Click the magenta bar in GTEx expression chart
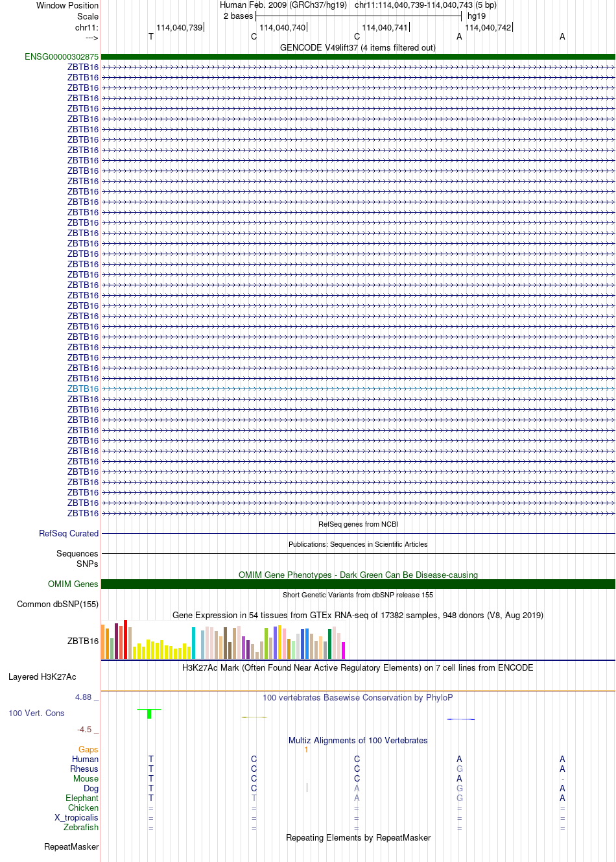 343,651
